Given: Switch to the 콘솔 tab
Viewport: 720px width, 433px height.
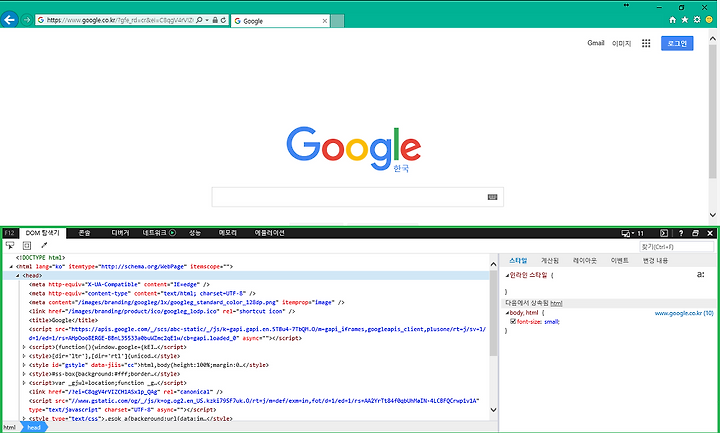Looking at the screenshot, I should point(84,233).
